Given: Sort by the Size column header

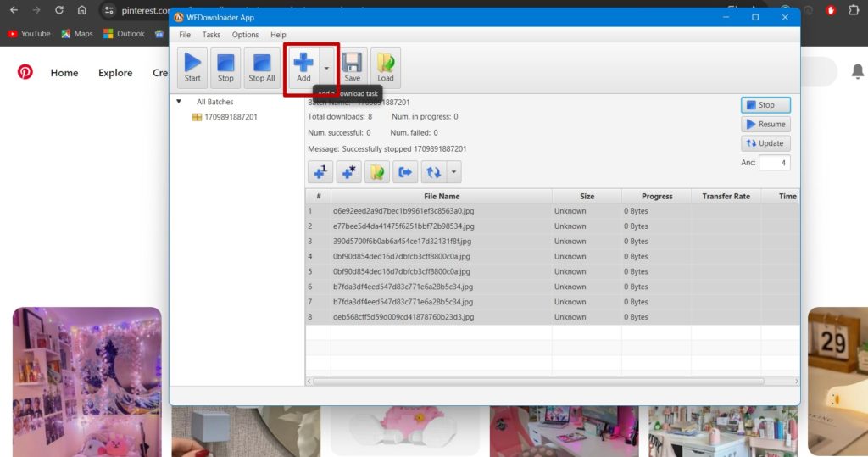Looking at the screenshot, I should point(587,196).
